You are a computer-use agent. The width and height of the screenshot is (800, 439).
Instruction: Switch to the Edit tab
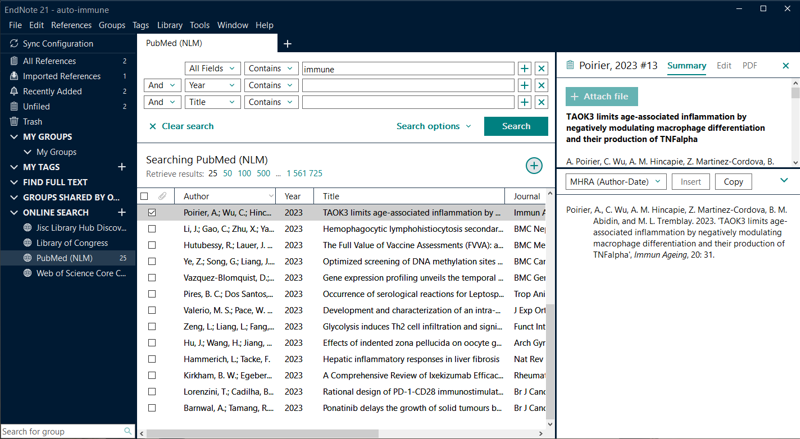point(723,66)
